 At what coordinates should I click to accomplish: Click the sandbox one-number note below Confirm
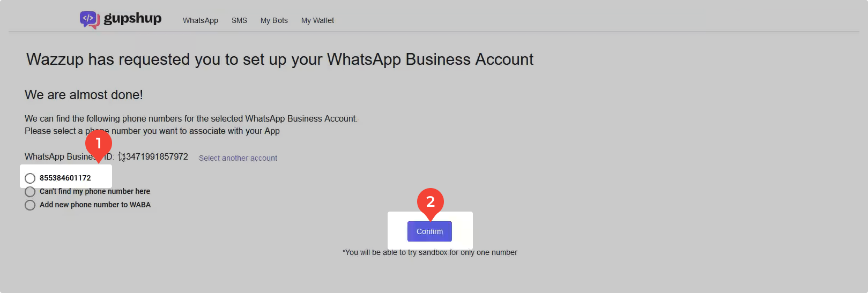tap(430, 252)
